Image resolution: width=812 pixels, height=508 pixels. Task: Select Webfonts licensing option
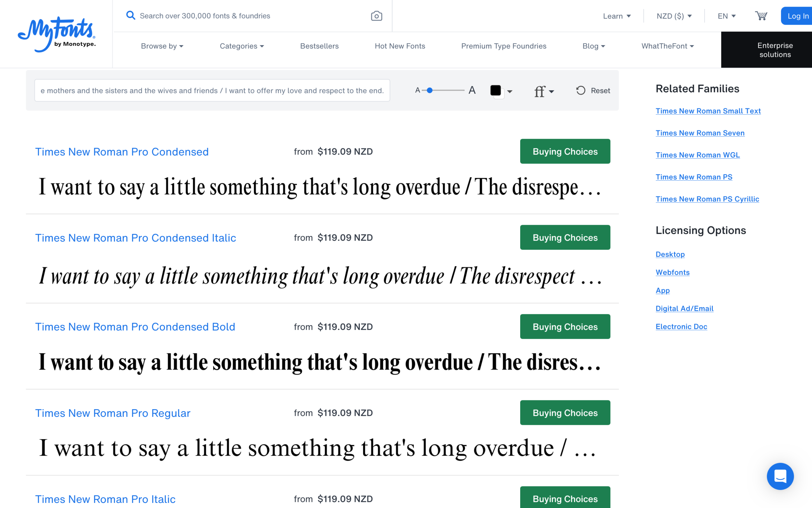click(672, 272)
